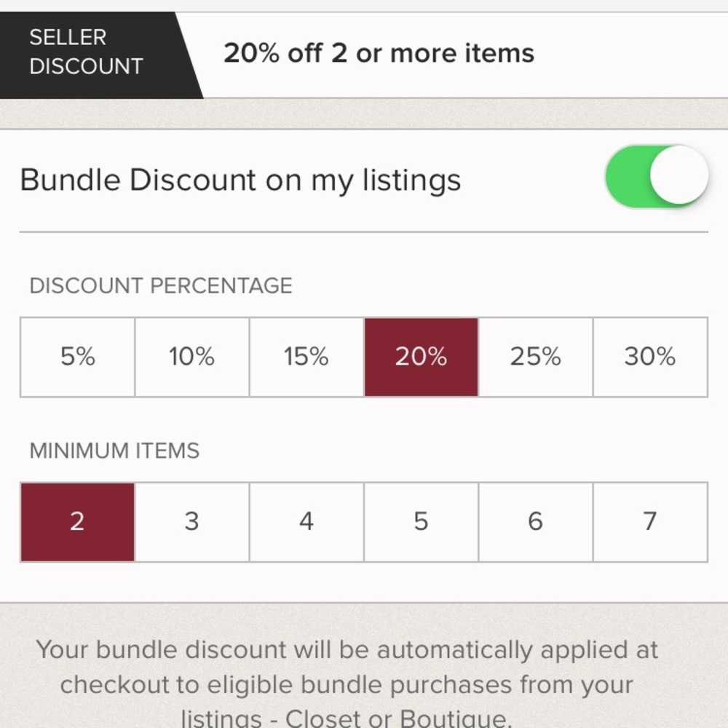Select the 15% discount percentage
This screenshot has height=728, width=728.
pyautogui.click(x=306, y=357)
